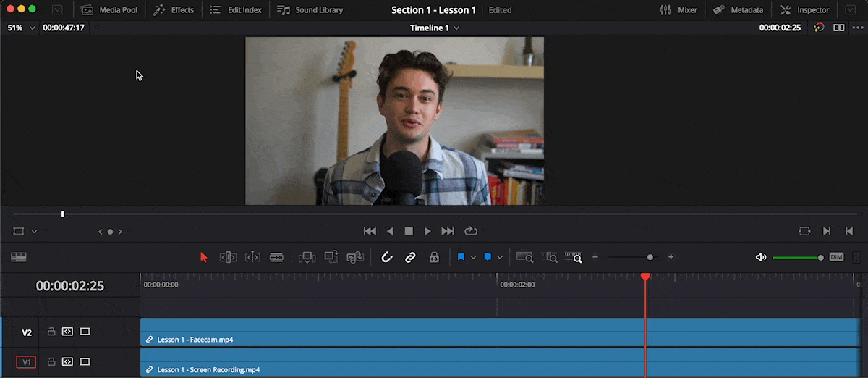Image resolution: width=868 pixels, height=378 pixels.
Task: Click the Mixer button
Action: 679,10
